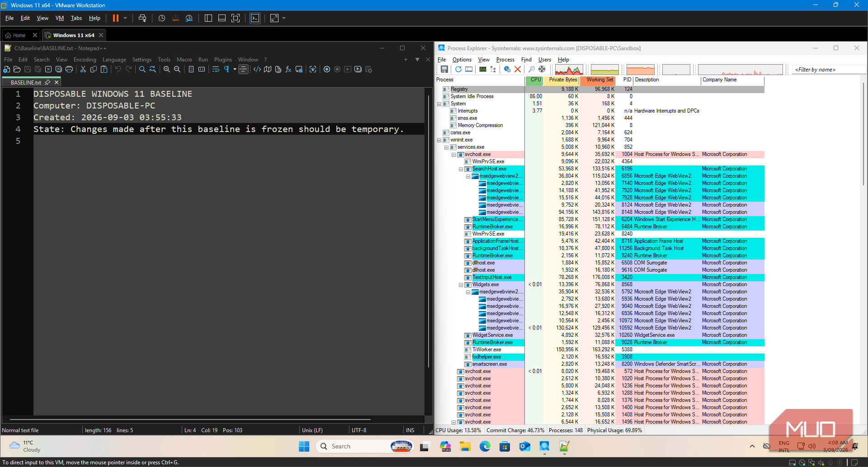Toggle the VMware library sidebar

point(208,18)
